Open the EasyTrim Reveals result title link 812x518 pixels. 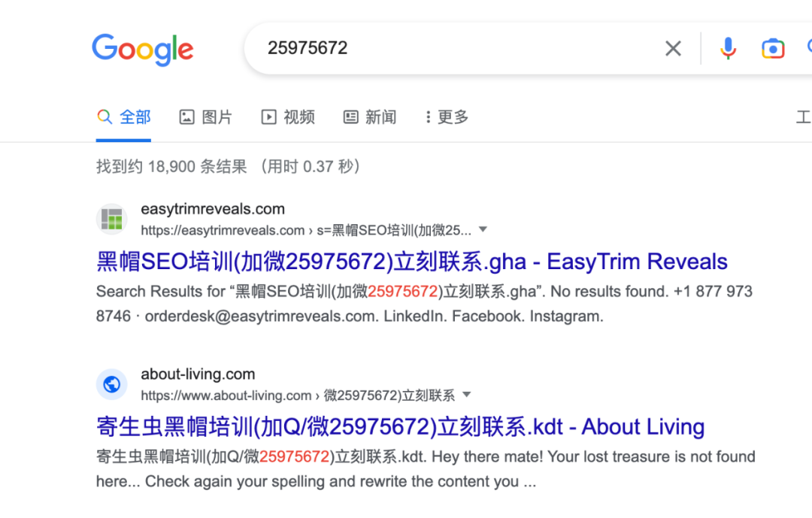click(412, 262)
